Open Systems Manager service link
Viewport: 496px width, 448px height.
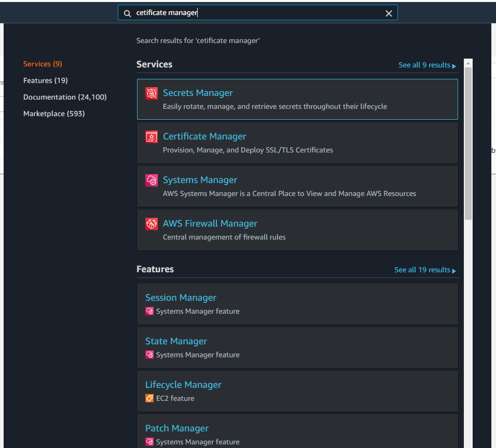pyautogui.click(x=200, y=180)
